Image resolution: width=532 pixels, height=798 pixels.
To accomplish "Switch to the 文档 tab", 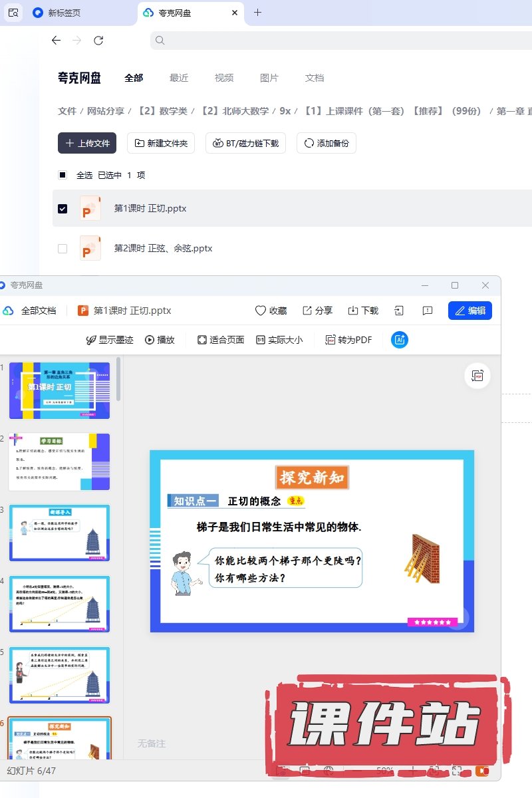I will 315,78.
